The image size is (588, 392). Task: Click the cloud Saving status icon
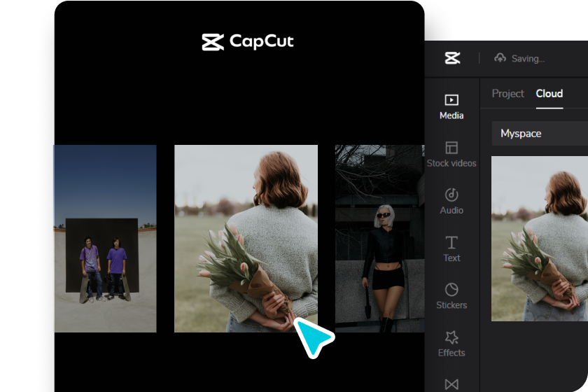pos(500,58)
